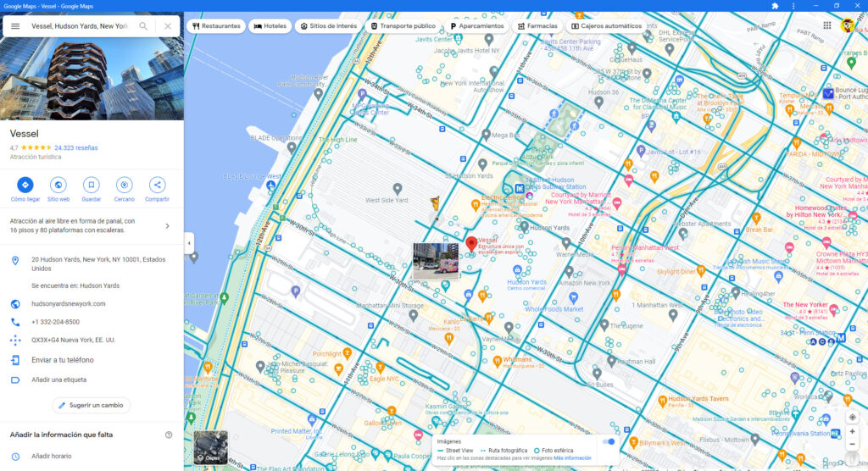The height and width of the screenshot is (471, 868).
Task: Save the place with Guardar icon
Action: pyautogui.click(x=92, y=185)
